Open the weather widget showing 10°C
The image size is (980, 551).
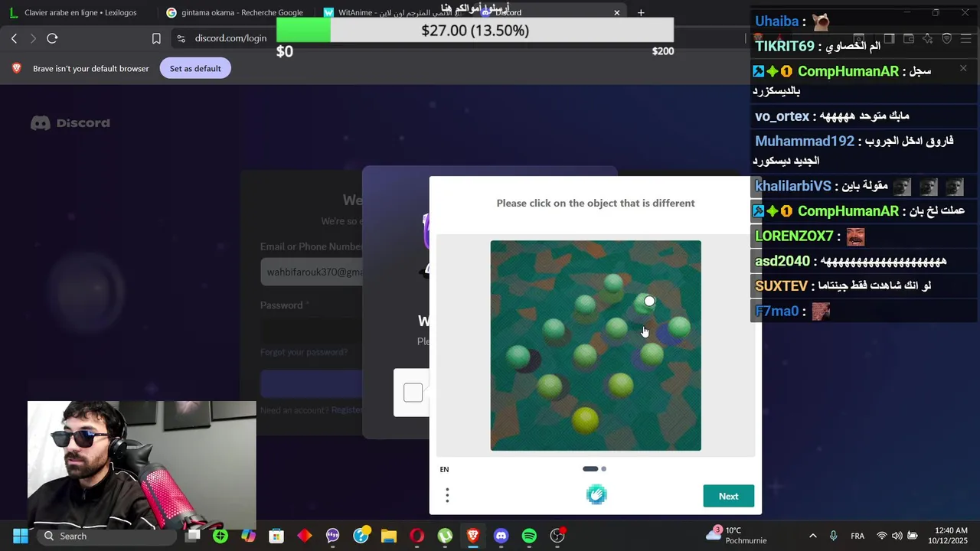(737, 536)
